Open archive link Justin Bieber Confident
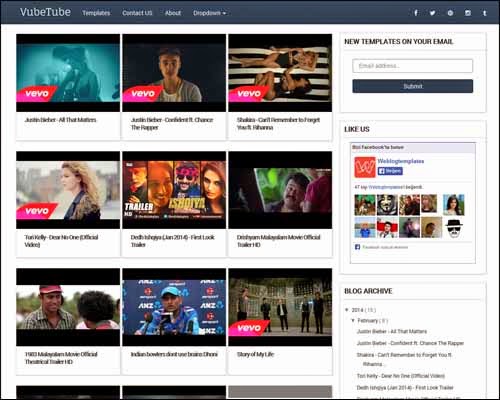 pos(410,343)
